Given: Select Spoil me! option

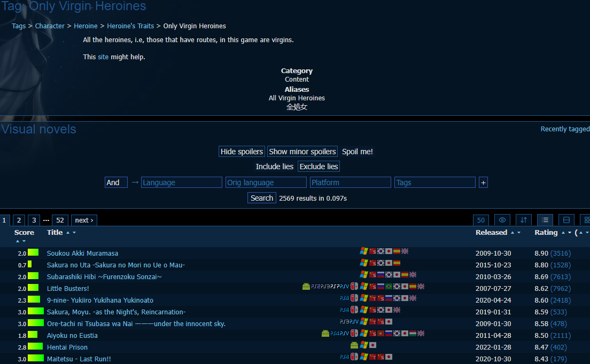Looking at the screenshot, I should [357, 152].
